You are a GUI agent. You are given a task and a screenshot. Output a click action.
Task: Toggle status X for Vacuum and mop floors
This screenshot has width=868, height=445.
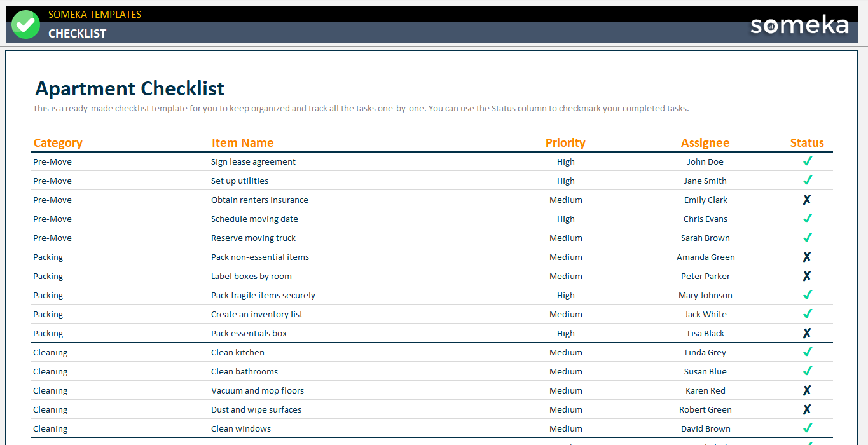click(807, 390)
